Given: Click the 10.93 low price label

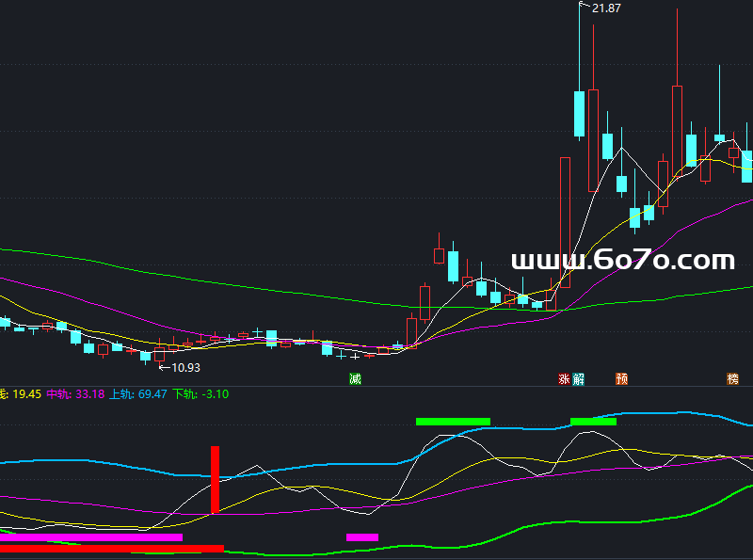Looking at the screenshot, I should (x=184, y=368).
